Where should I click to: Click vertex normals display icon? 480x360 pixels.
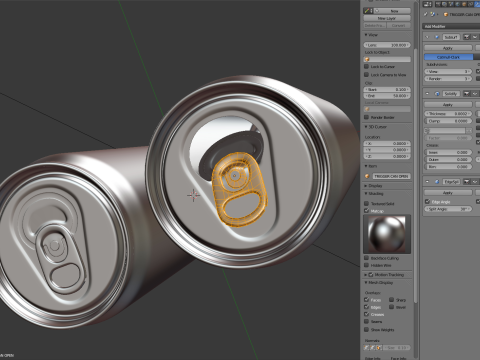coord(367,348)
